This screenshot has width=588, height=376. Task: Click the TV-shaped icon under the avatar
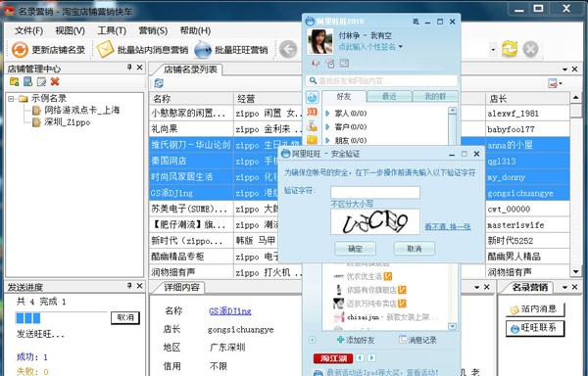[x=330, y=64]
